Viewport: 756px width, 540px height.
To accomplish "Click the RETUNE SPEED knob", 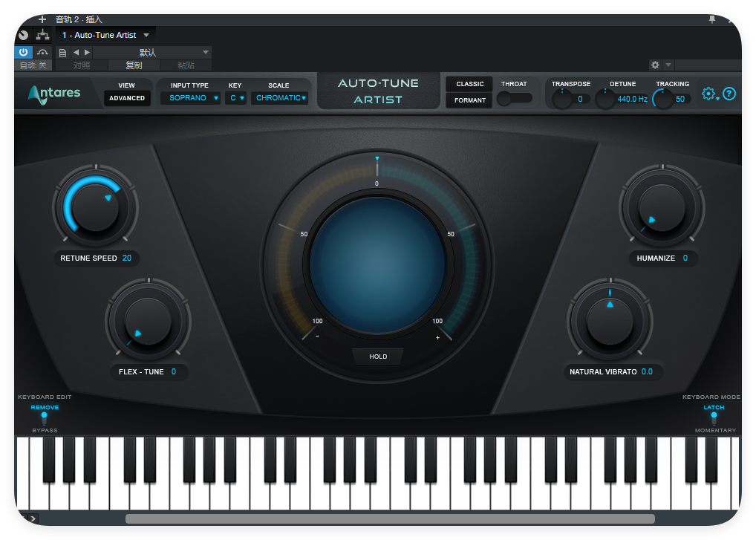I will pyautogui.click(x=96, y=208).
